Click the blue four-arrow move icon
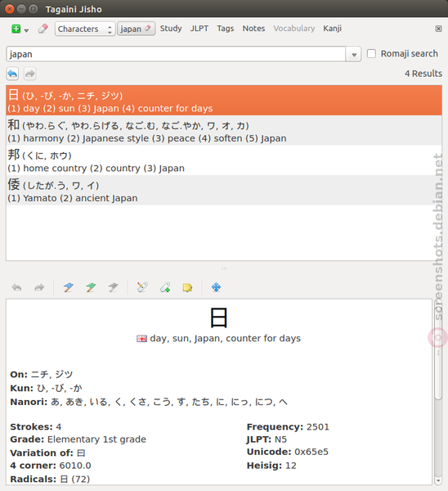This screenshot has height=491, width=448. pyautogui.click(x=216, y=287)
